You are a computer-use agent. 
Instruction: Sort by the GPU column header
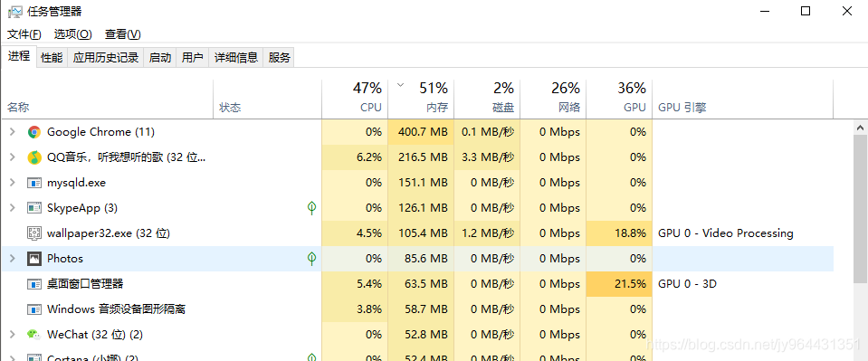pos(619,100)
